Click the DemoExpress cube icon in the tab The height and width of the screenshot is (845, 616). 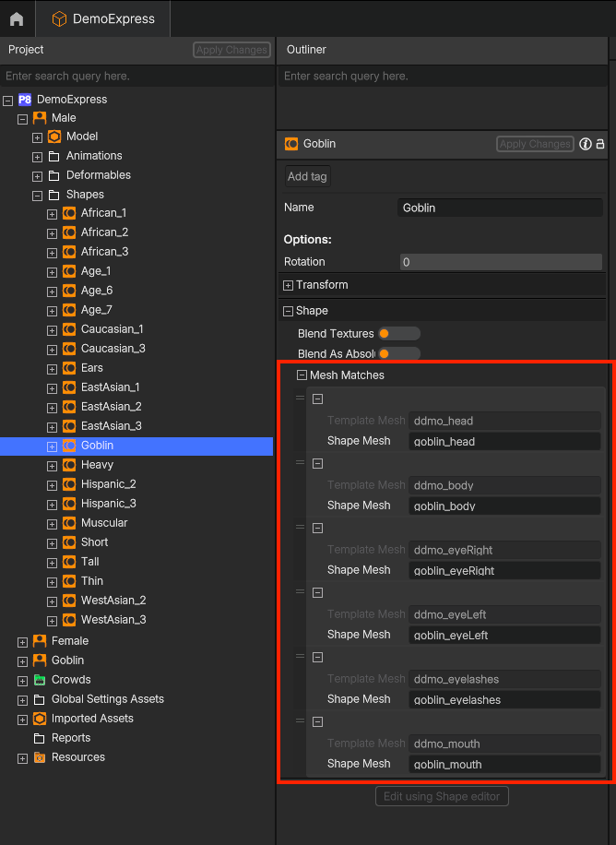click(x=59, y=18)
